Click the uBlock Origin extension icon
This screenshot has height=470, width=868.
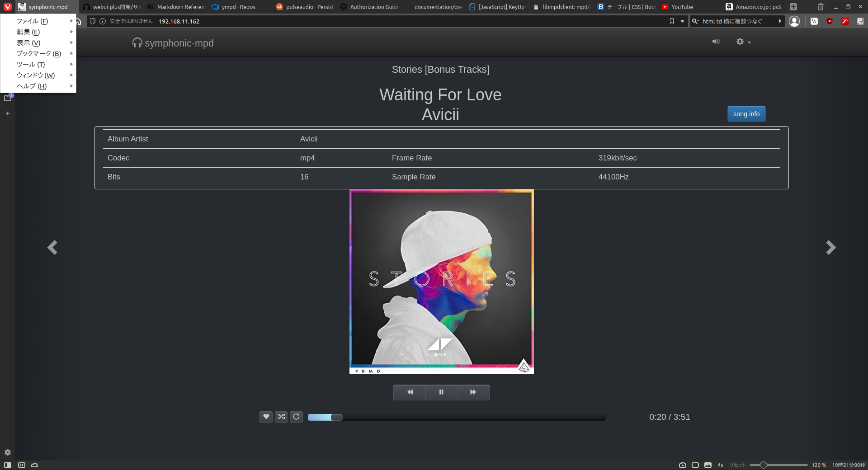[830, 21]
